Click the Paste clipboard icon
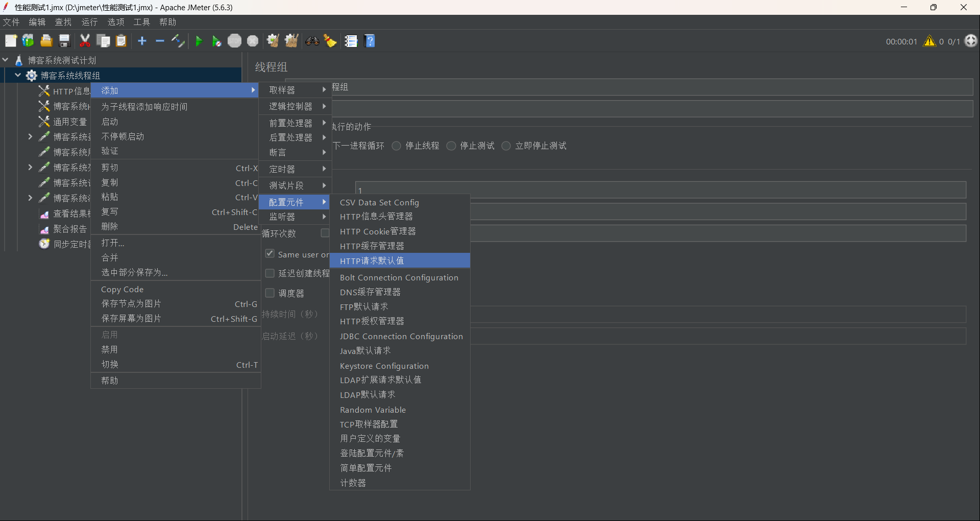The image size is (980, 521). tap(121, 41)
